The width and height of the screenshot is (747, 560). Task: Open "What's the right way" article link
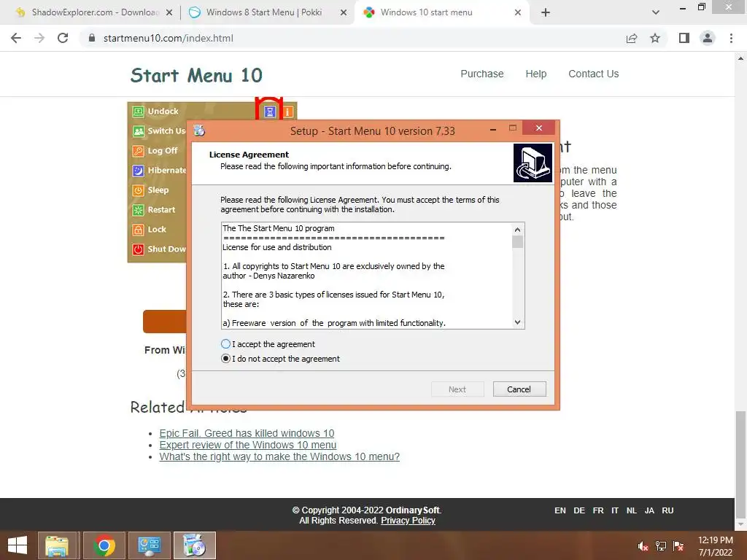tap(279, 456)
